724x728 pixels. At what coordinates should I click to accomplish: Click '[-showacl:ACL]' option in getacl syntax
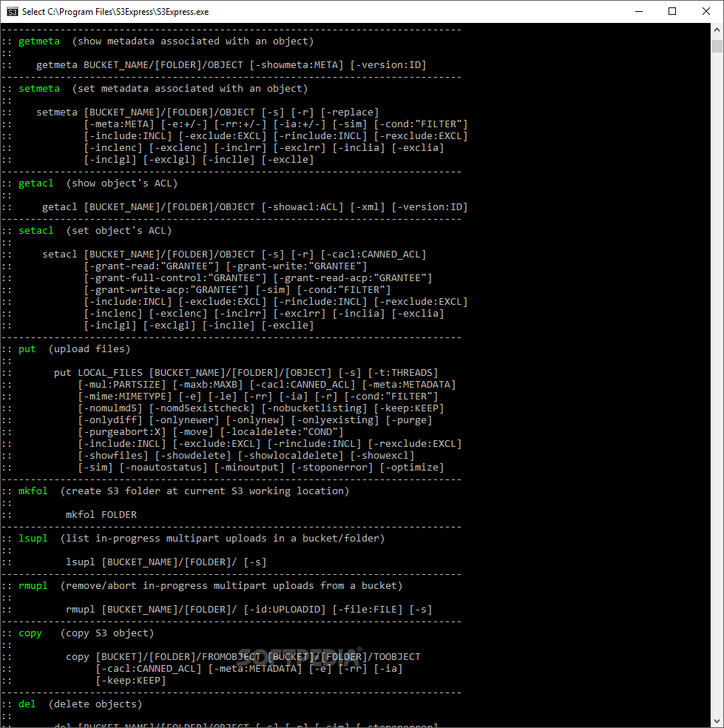(x=302, y=207)
